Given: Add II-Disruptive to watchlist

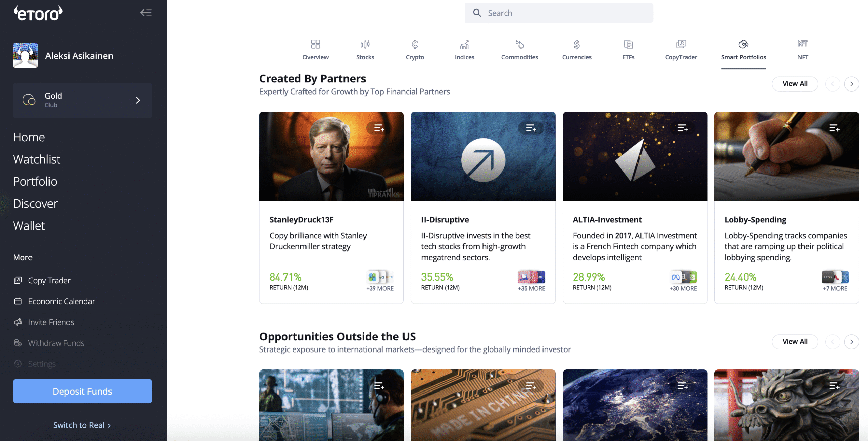Looking at the screenshot, I should (531, 128).
